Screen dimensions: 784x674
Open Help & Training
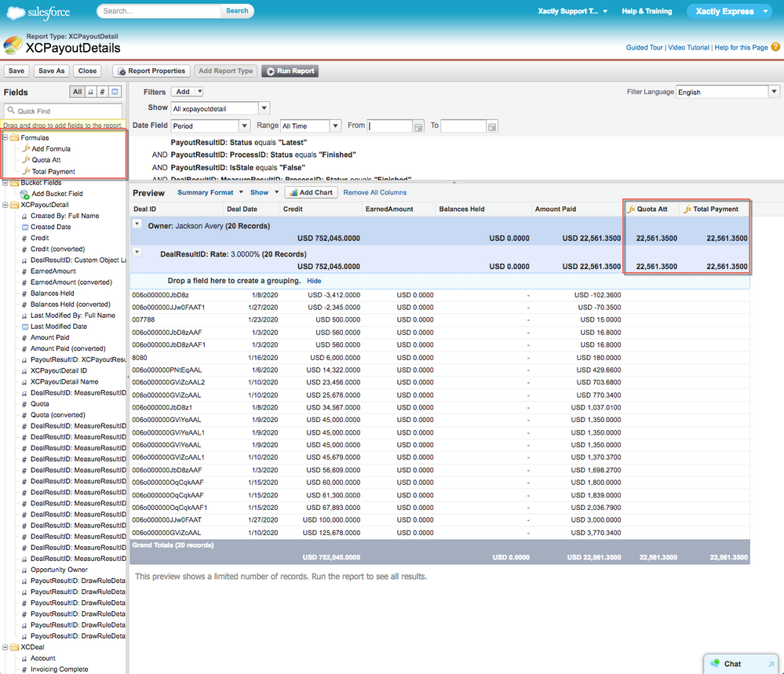(647, 11)
